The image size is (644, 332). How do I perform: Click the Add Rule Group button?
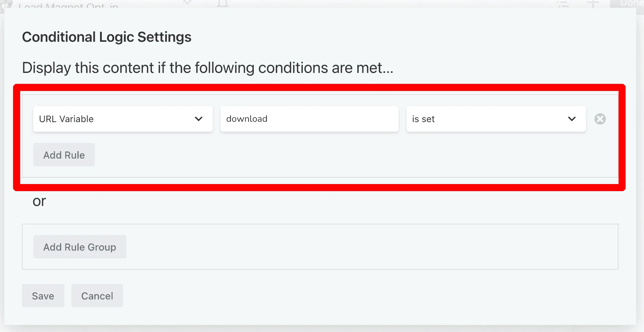click(x=80, y=247)
